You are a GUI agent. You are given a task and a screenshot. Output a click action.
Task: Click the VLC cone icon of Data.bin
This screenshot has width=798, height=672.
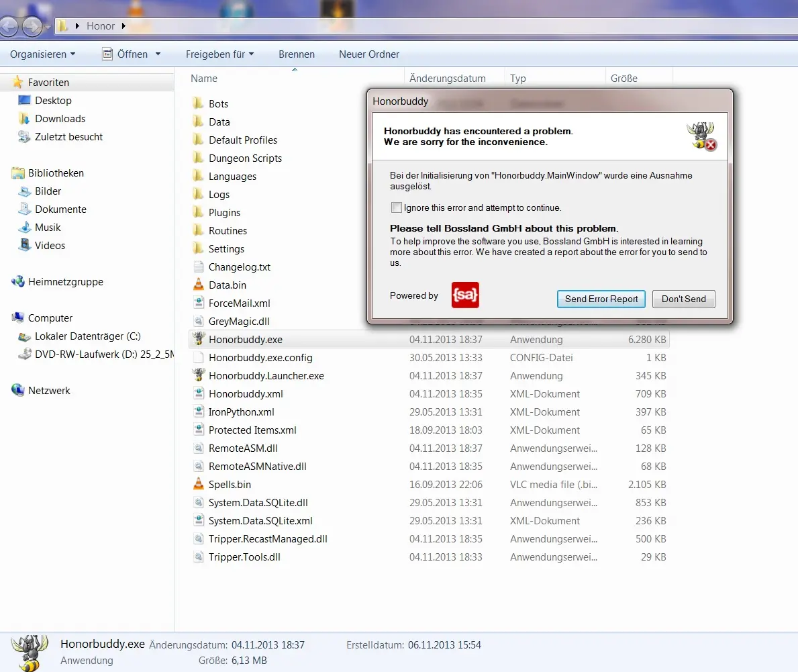199,285
